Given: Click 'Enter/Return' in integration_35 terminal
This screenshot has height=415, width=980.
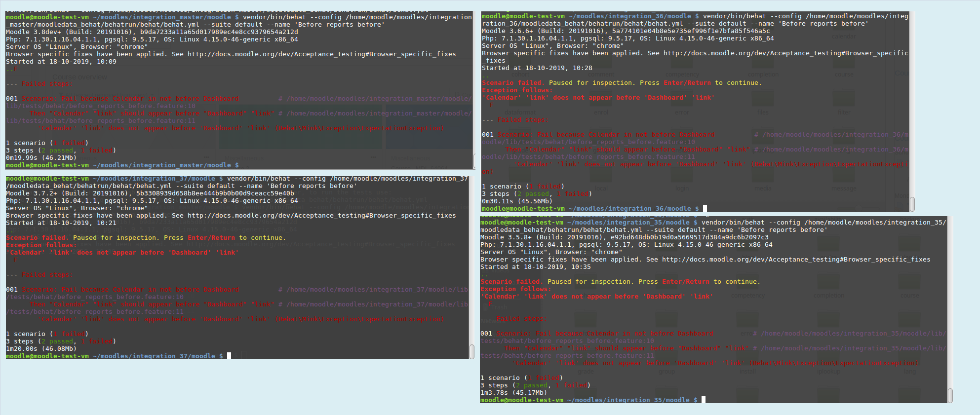Looking at the screenshot, I should click(x=686, y=282).
